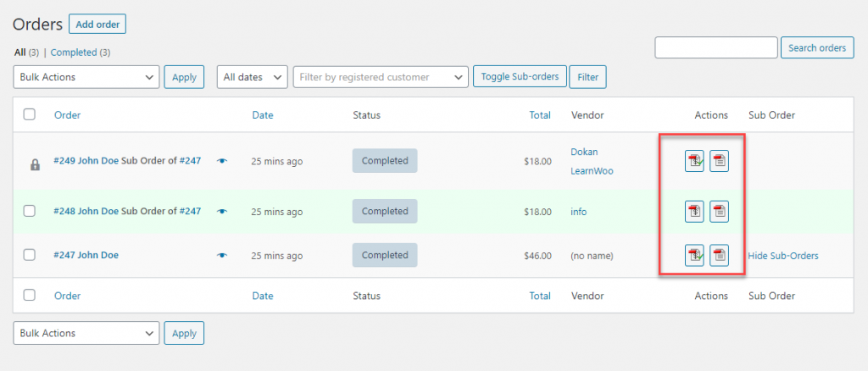Click Search orders button

point(817,47)
